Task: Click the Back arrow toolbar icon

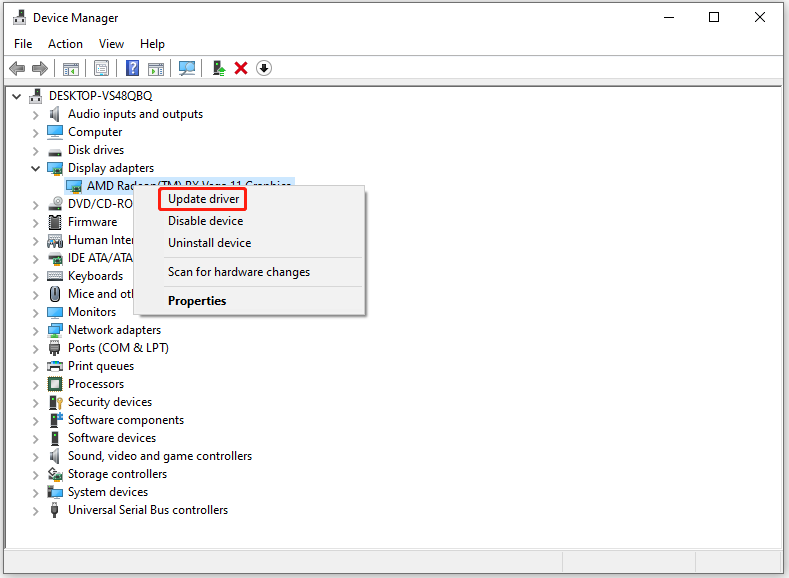Action: (x=17, y=68)
